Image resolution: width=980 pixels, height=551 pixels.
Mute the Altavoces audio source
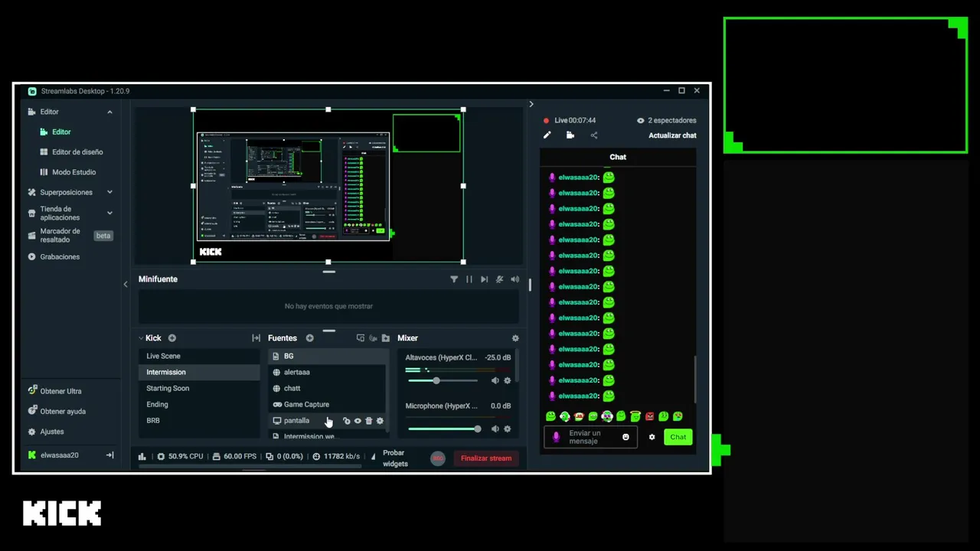[x=495, y=380]
